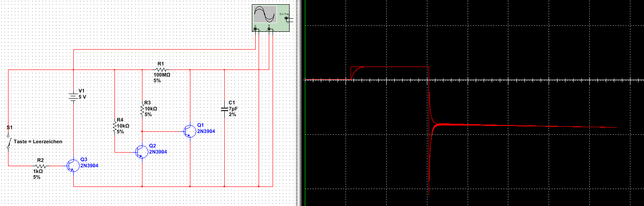The height and width of the screenshot is (206, 644).
Task: Select oscilloscope channel B terminal
Action: coord(269,29)
